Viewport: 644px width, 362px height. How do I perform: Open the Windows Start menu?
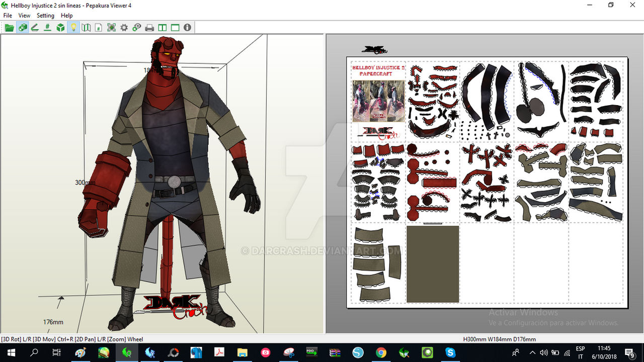11,352
